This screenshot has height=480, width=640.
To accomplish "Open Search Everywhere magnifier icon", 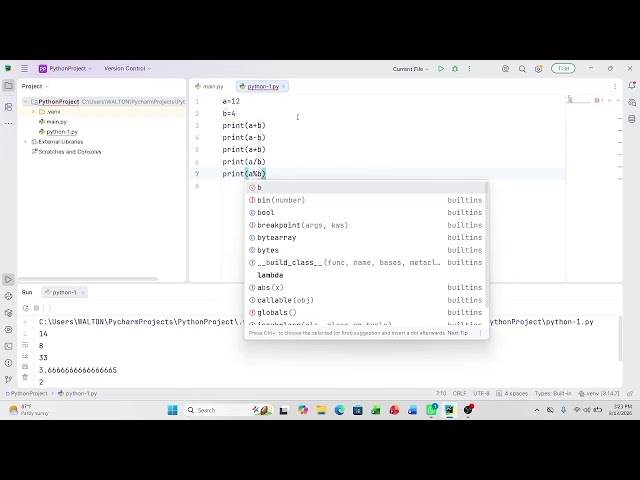I will tap(522, 69).
